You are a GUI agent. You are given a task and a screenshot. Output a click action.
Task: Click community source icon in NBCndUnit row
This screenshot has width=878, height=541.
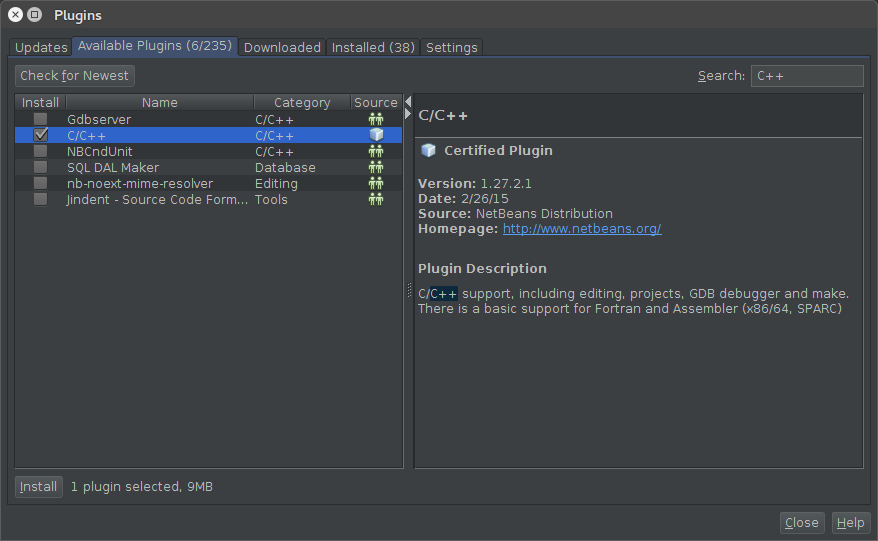[x=376, y=151]
